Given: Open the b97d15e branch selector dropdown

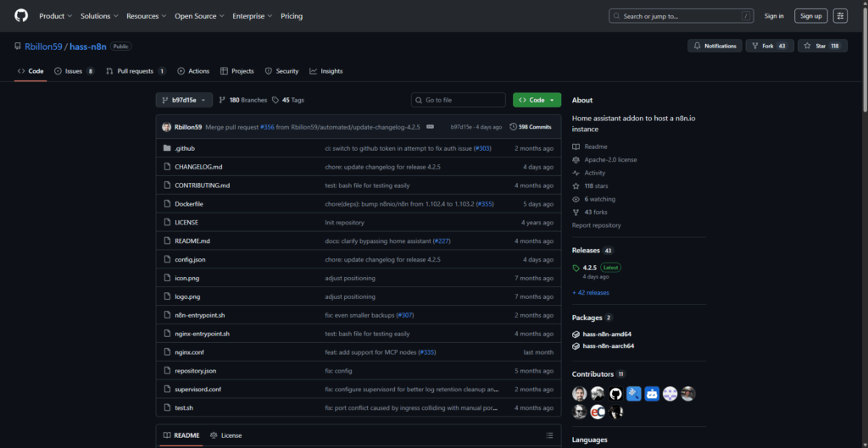Looking at the screenshot, I should 184,100.
